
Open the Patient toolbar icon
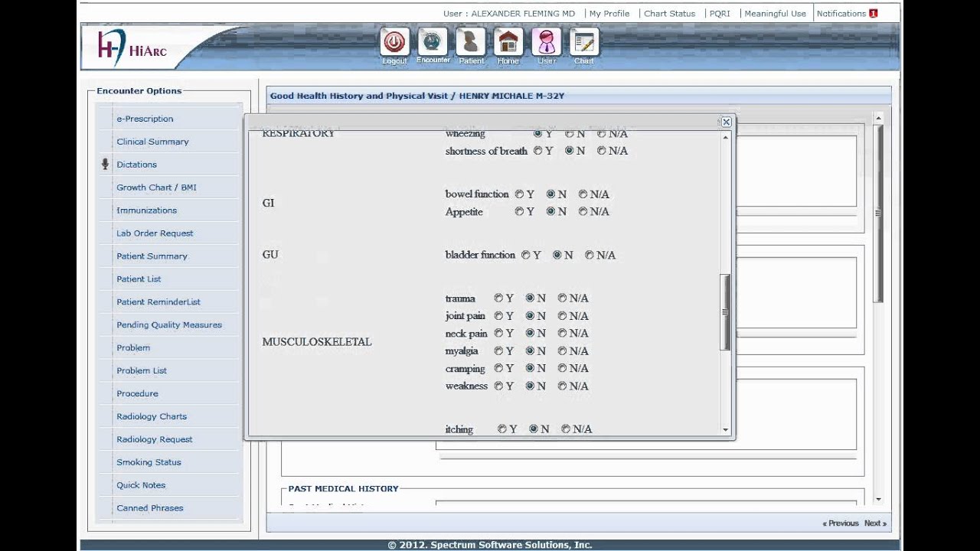(471, 42)
